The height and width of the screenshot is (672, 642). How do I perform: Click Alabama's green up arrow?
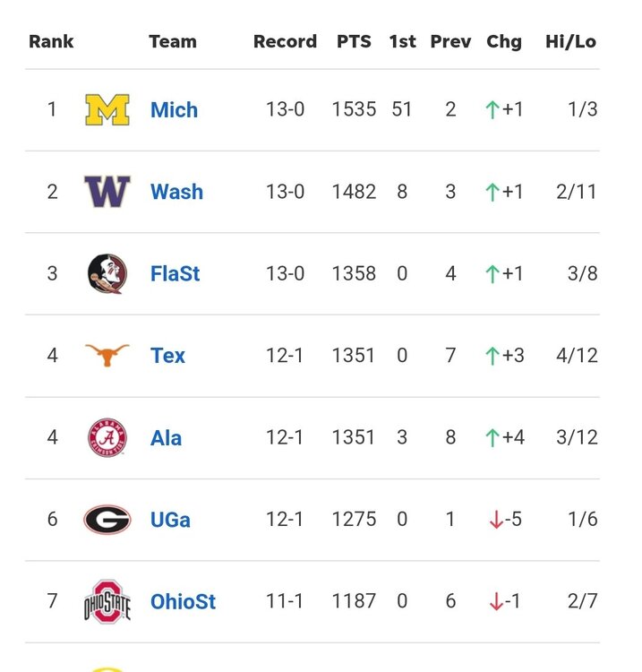(x=492, y=438)
